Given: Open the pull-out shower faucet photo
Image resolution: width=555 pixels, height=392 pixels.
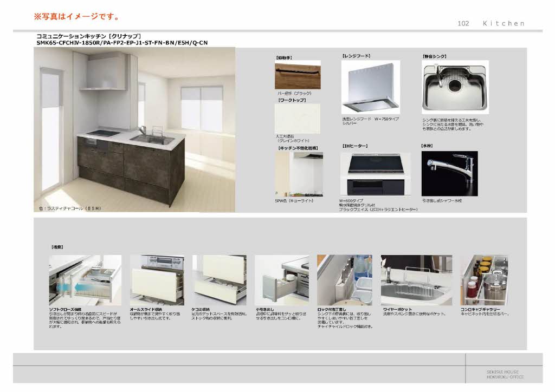Looking at the screenshot, I should point(449,173).
